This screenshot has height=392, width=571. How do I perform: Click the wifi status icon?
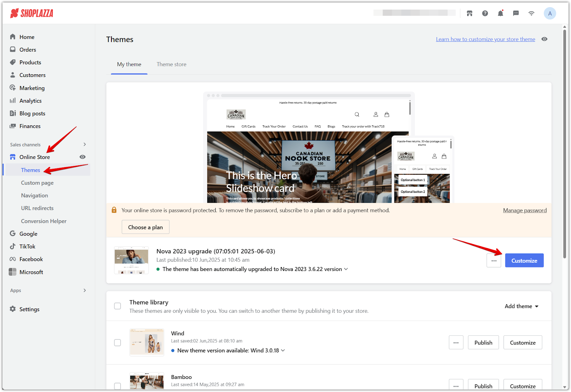[531, 14]
